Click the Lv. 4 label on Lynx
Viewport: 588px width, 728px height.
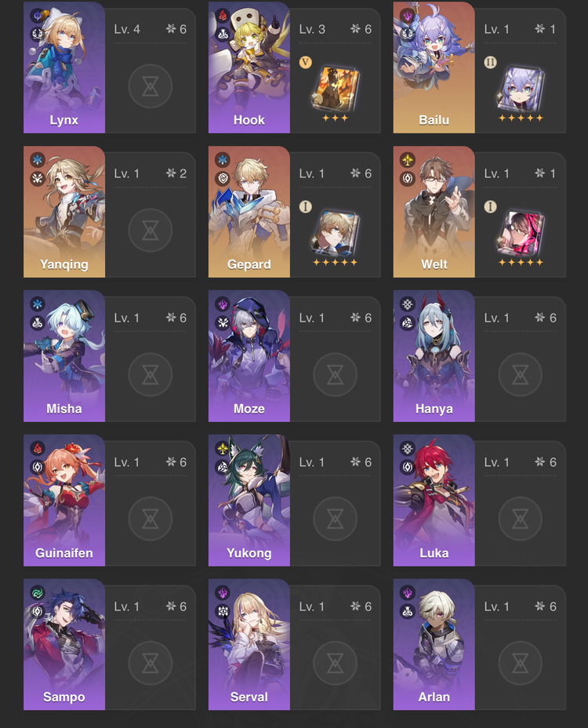click(127, 29)
